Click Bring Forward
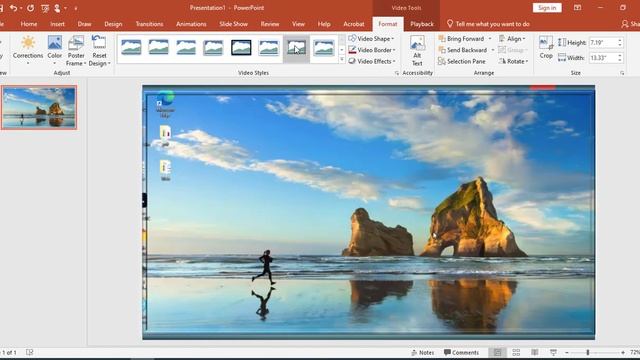The height and width of the screenshot is (360, 640). [461, 38]
